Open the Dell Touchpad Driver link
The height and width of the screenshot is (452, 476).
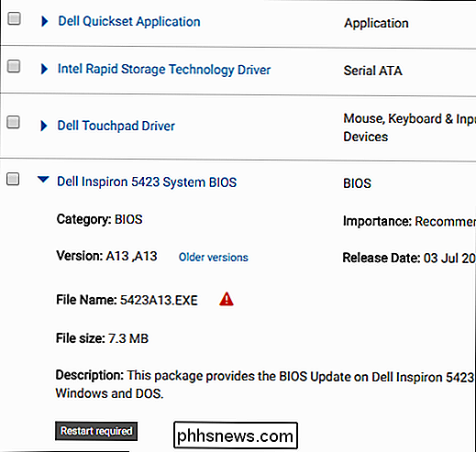(116, 126)
